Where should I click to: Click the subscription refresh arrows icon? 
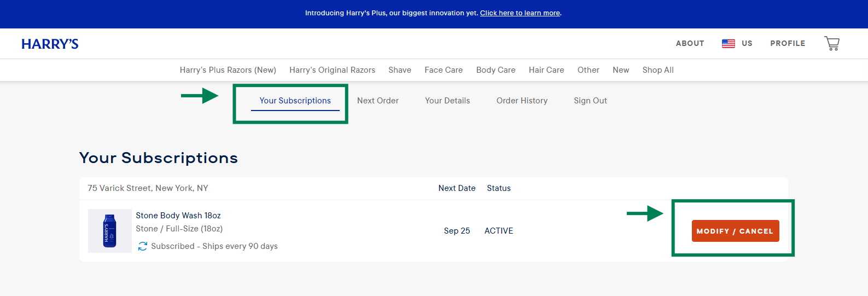tap(143, 246)
